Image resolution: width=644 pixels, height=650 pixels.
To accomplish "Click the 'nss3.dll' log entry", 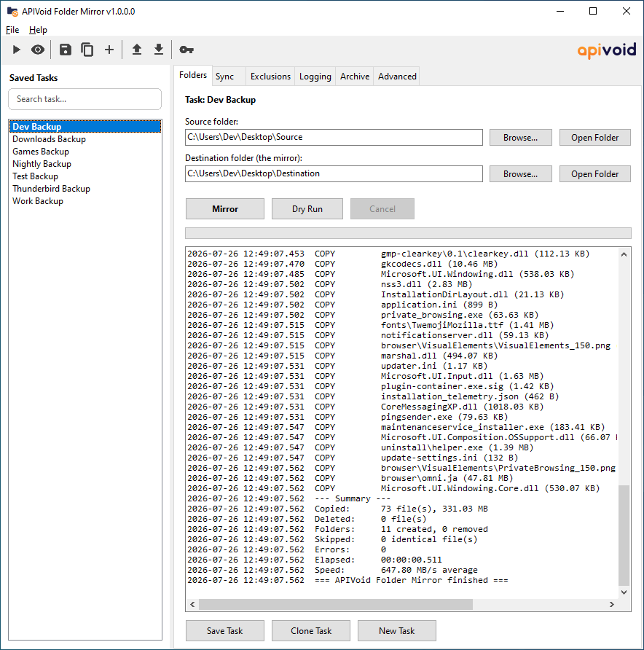I will 330,284.
